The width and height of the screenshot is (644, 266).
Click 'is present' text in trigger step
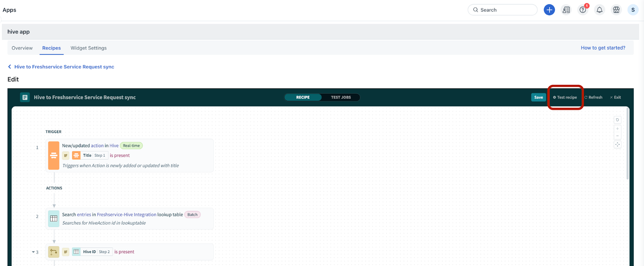120,156
